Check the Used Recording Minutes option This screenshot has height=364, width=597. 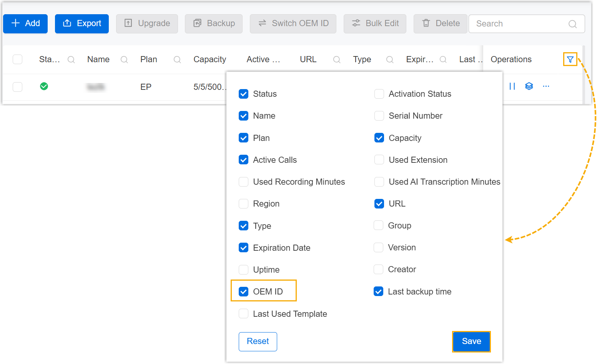244,182
